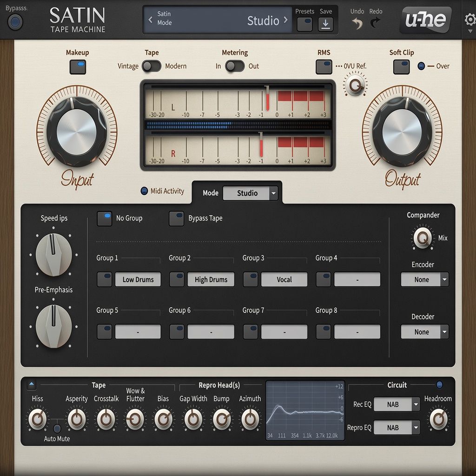Click the Group 4 empty name field
The image size is (476, 476).
tap(357, 279)
